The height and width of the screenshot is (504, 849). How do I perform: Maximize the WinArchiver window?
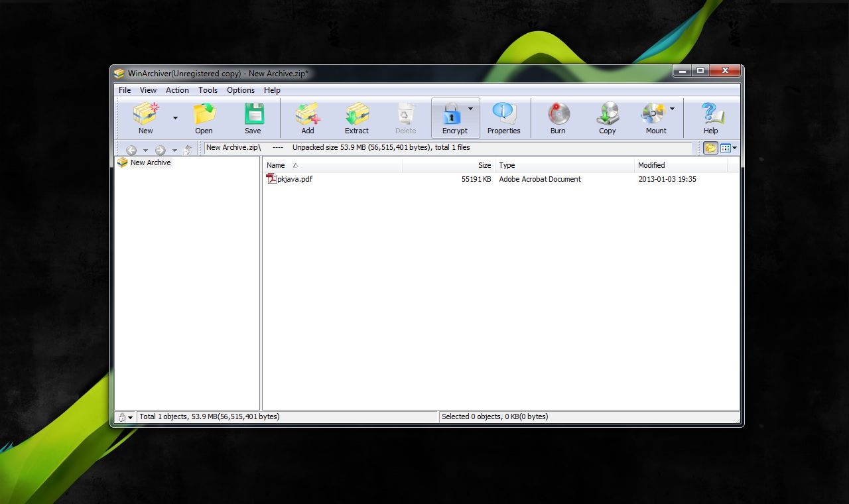point(700,70)
